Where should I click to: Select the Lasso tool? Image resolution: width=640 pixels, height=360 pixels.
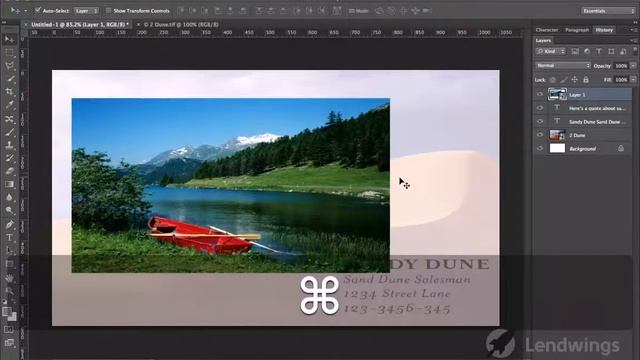[9, 65]
